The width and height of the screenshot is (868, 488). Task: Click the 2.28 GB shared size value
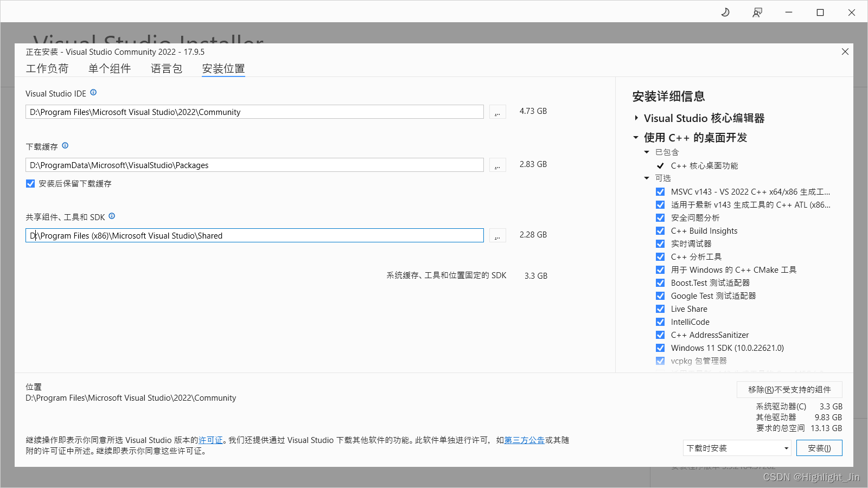tap(533, 235)
